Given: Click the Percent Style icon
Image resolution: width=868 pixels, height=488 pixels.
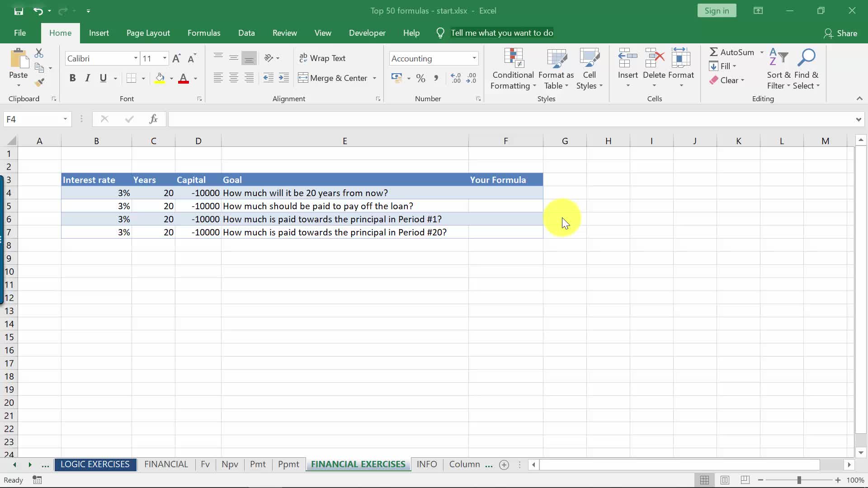Looking at the screenshot, I should [420, 78].
